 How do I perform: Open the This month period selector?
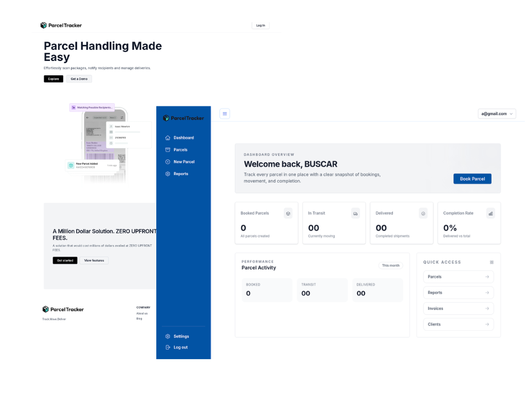(390, 265)
